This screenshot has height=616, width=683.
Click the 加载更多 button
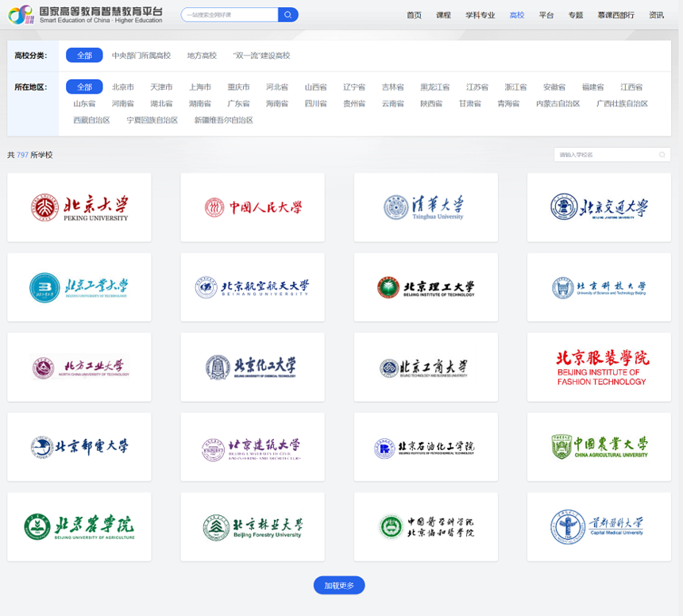(x=339, y=586)
